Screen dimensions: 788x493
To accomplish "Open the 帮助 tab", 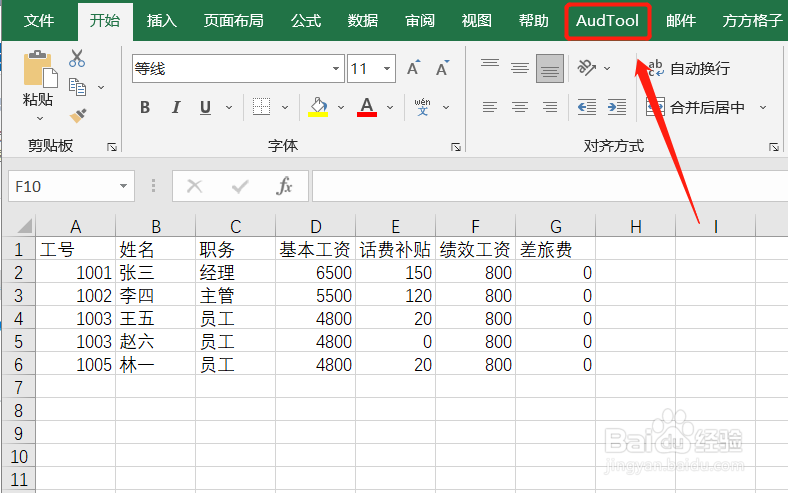I will click(533, 21).
